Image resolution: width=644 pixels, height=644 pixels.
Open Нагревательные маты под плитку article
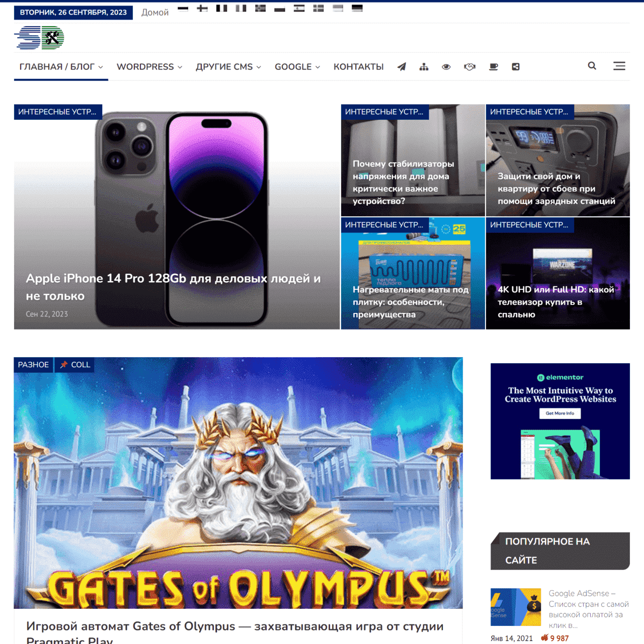pos(411,302)
